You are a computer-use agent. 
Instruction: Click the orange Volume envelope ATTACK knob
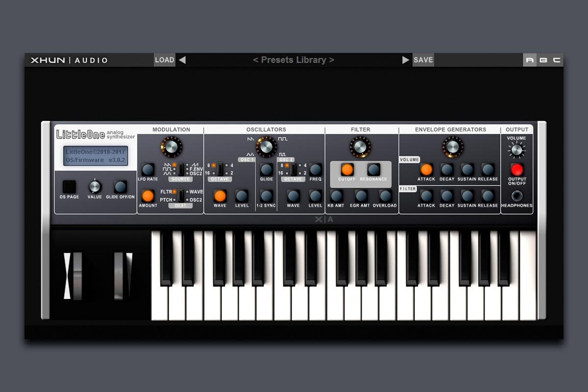click(426, 170)
